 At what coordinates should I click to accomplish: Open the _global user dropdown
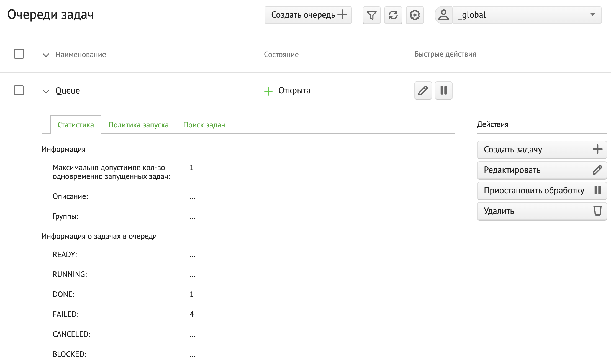[x=527, y=15]
